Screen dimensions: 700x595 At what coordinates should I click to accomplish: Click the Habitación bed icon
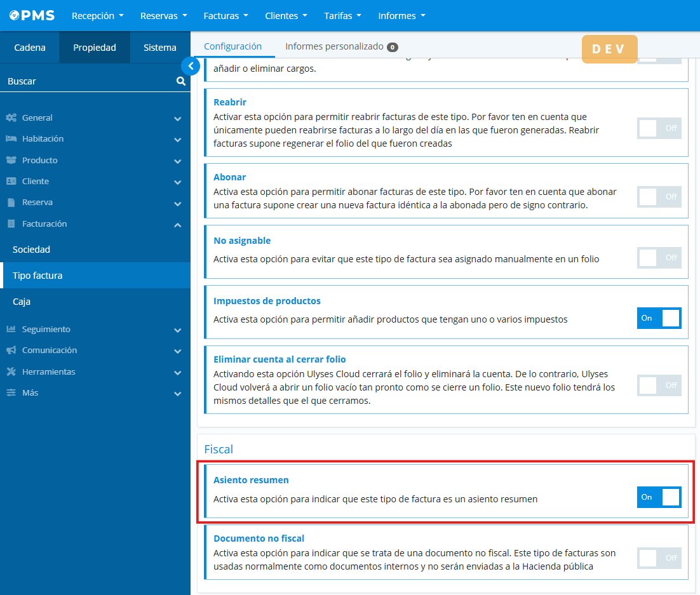[x=11, y=139]
